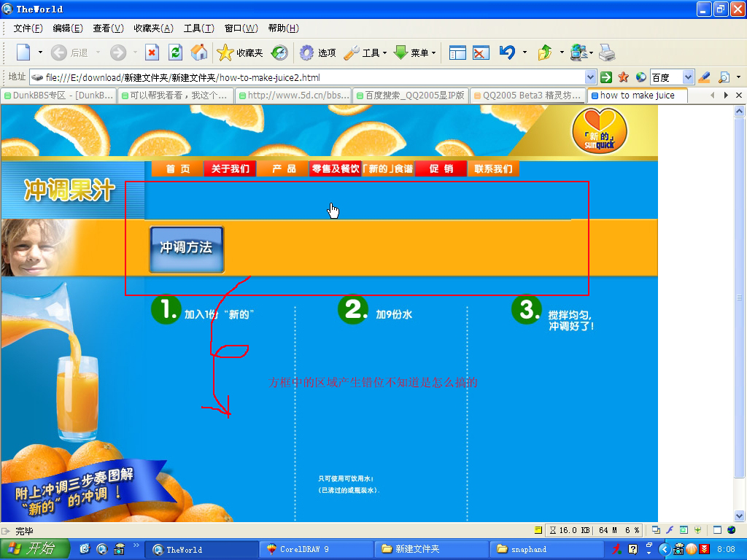Screen dimensions: 747x560
Task: Click the globe search-engine icon
Action: (640, 77)
